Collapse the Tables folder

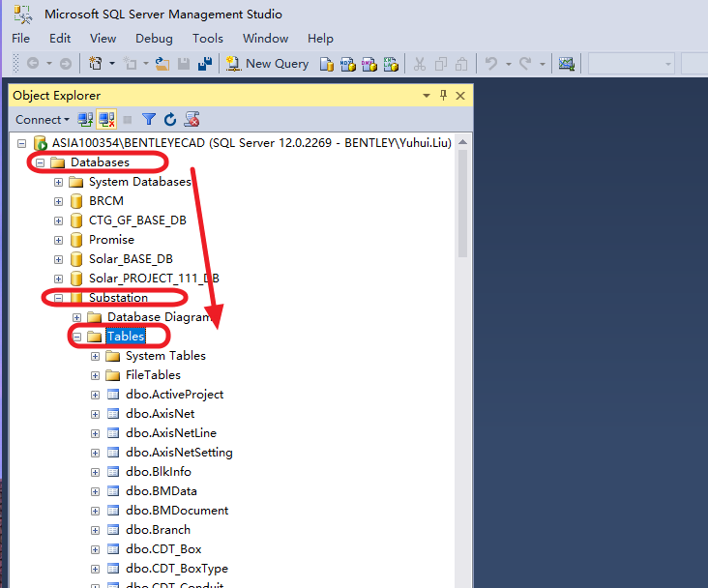tap(76, 337)
